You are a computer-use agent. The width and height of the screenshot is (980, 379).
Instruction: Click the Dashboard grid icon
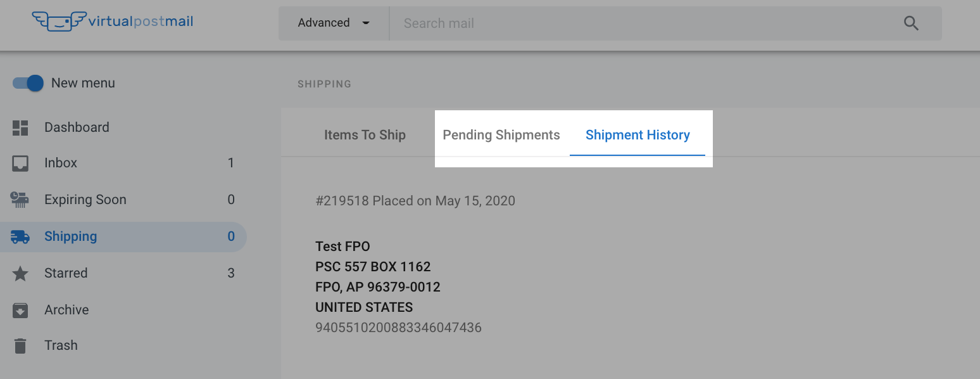tap(20, 127)
